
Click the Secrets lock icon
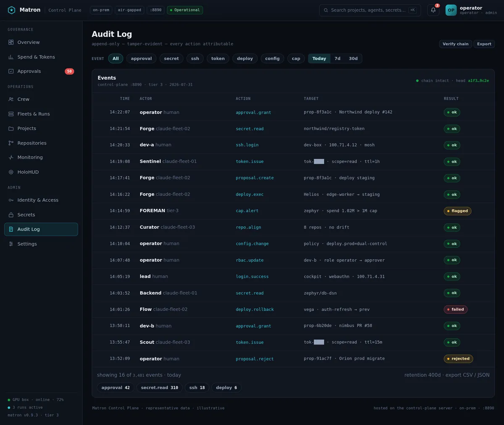coord(11,215)
